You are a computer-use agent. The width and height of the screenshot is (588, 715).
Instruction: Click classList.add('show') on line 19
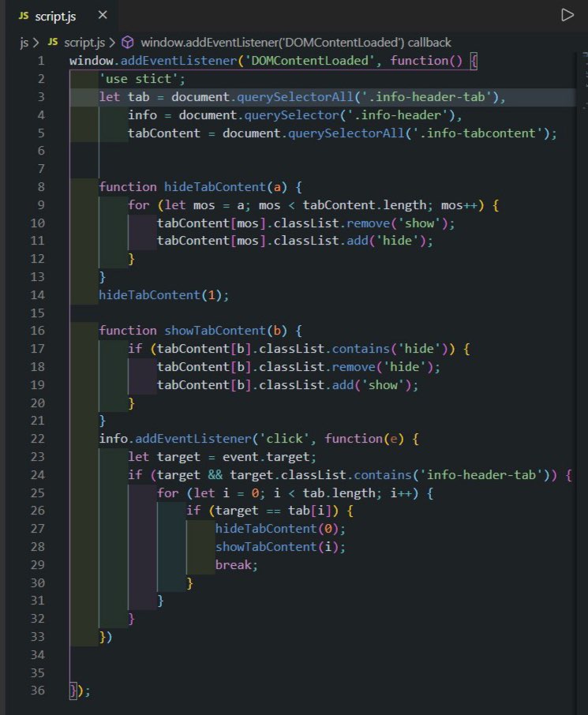(335, 385)
